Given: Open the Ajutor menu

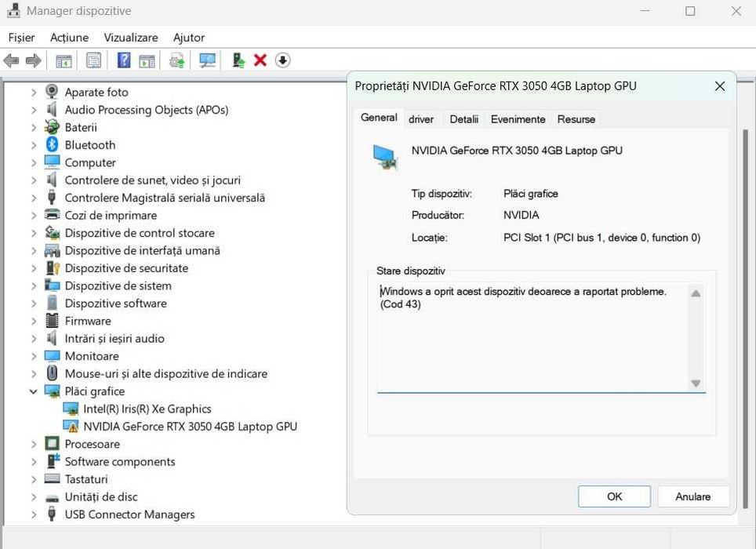Looking at the screenshot, I should click(x=189, y=38).
